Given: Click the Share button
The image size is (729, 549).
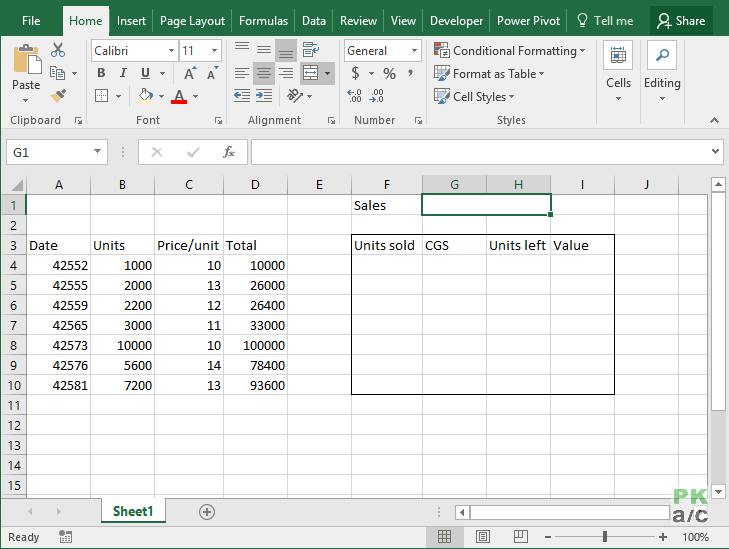Looking at the screenshot, I should 681,21.
